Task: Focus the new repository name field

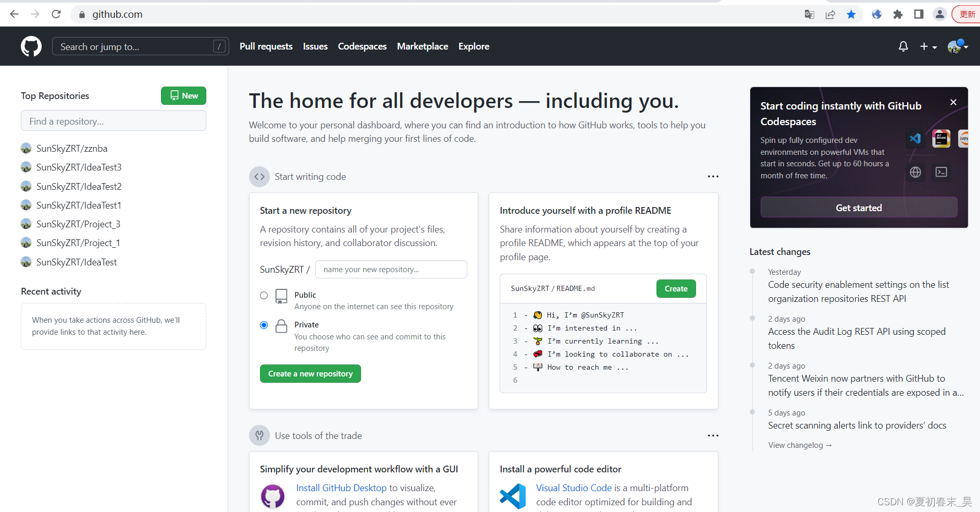Action: 391,270
